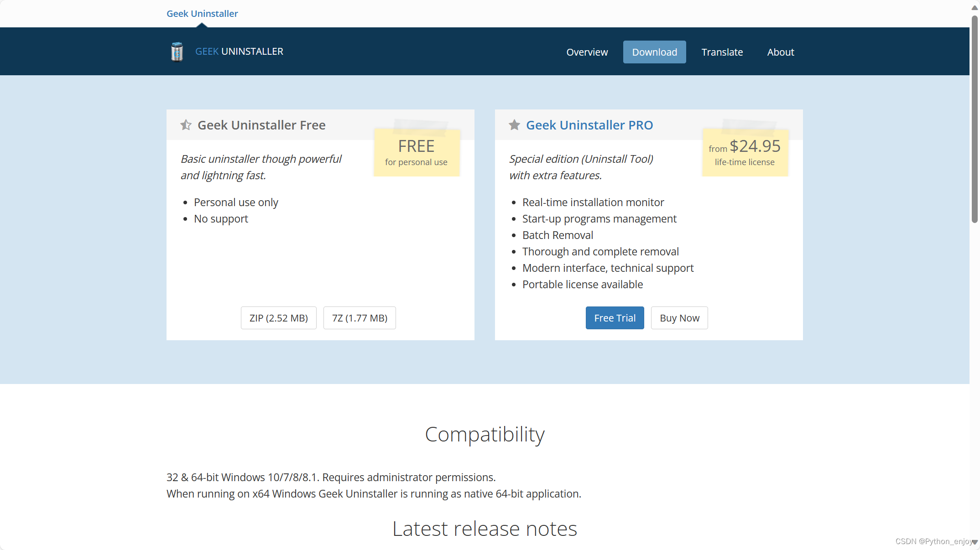Screen dimensions: 980x550
Task: Click the About menu item
Action: click(781, 52)
